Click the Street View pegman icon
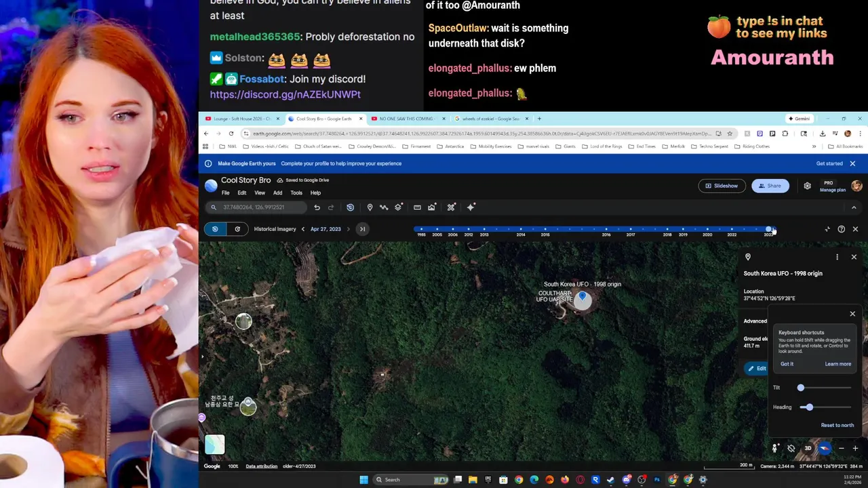This screenshot has height=488, width=868. click(x=774, y=448)
